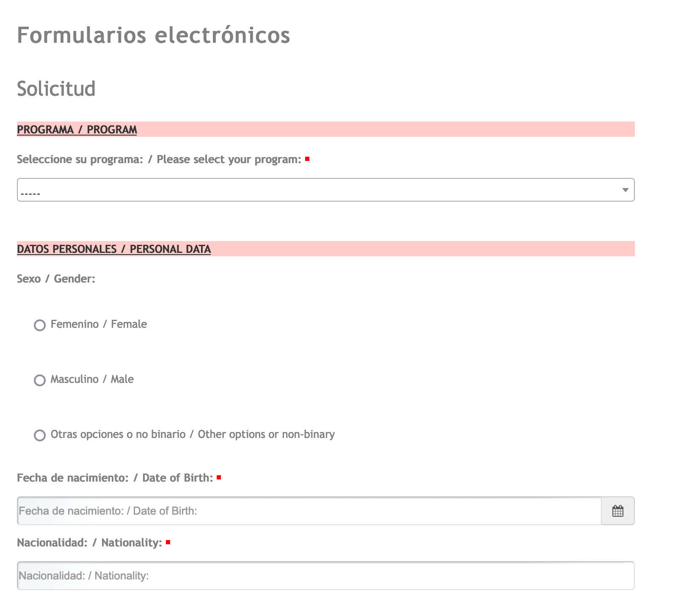
Task: Click the 'Femenino / Female' option label text
Action: pos(99,324)
